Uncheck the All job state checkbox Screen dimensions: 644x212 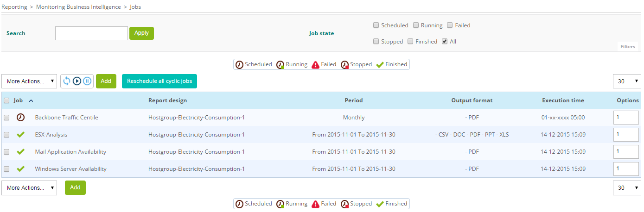445,42
